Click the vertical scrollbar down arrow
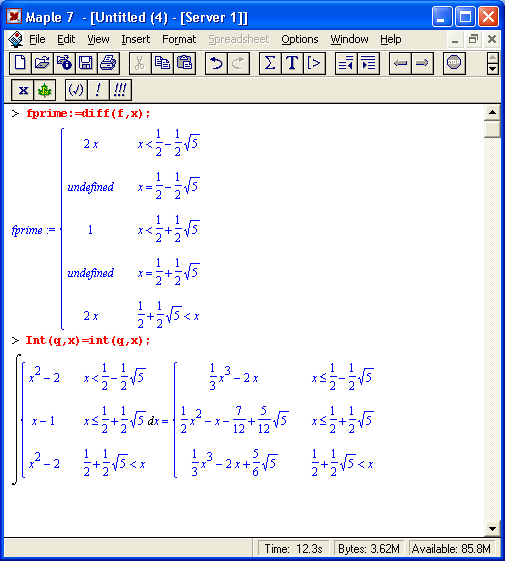 pyautogui.click(x=492, y=528)
